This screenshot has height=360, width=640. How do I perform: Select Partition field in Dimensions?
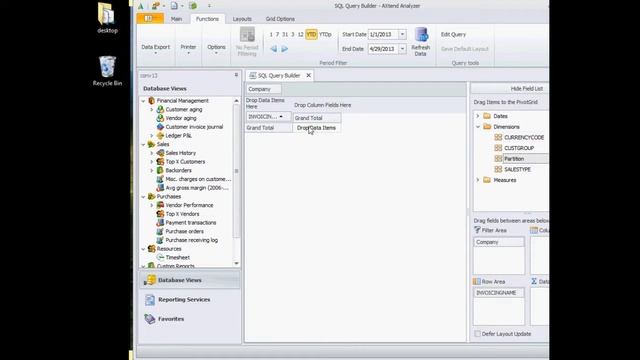click(x=514, y=159)
